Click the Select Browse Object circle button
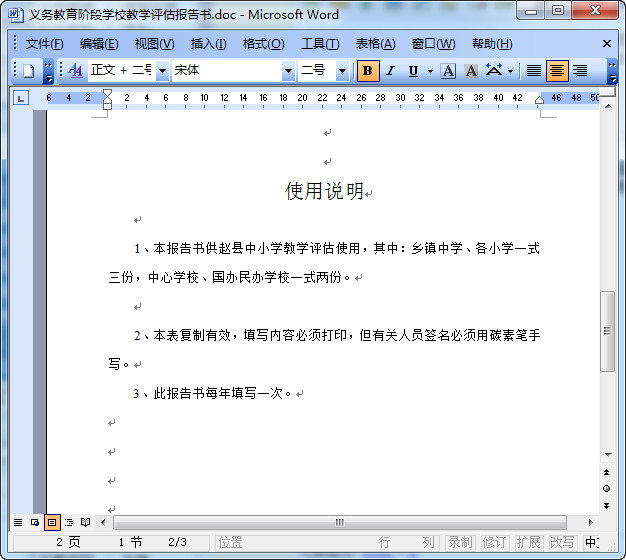626x560 pixels. pyautogui.click(x=606, y=489)
